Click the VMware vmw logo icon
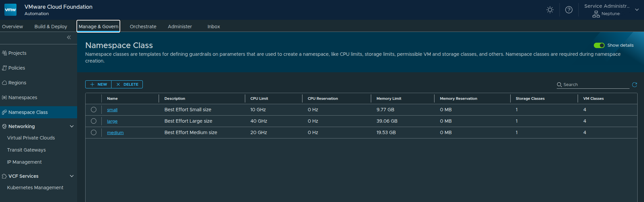644x202 pixels. pos(10,10)
